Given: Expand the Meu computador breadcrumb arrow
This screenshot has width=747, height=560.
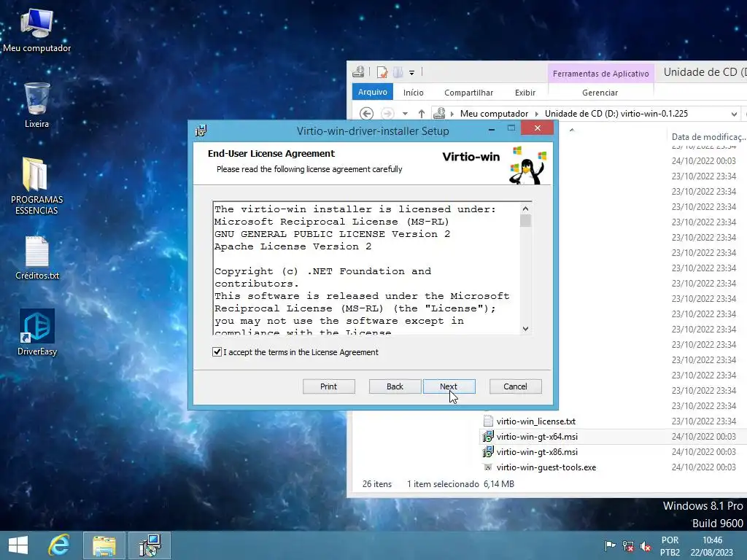Looking at the screenshot, I should coord(536,114).
